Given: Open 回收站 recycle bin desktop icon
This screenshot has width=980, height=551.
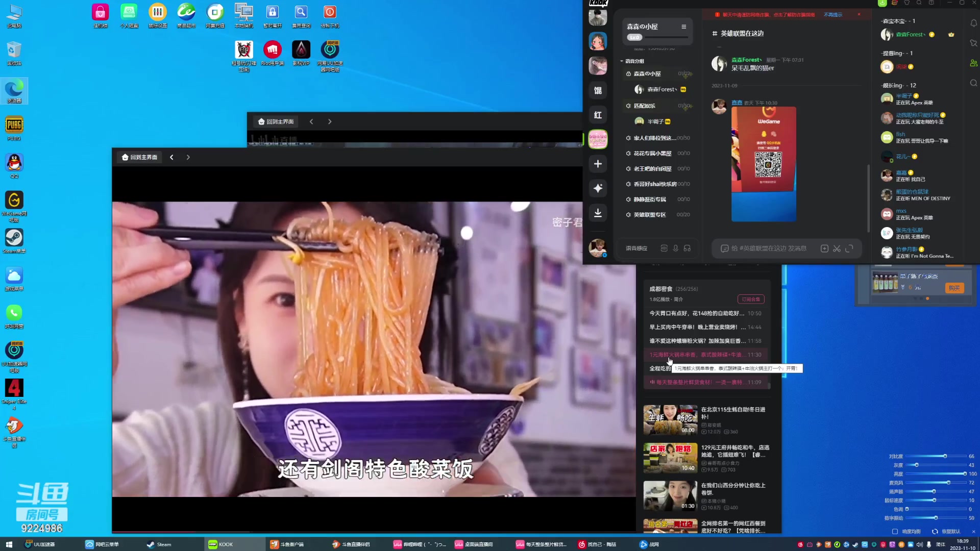Looking at the screenshot, I should pyautogui.click(x=14, y=54).
